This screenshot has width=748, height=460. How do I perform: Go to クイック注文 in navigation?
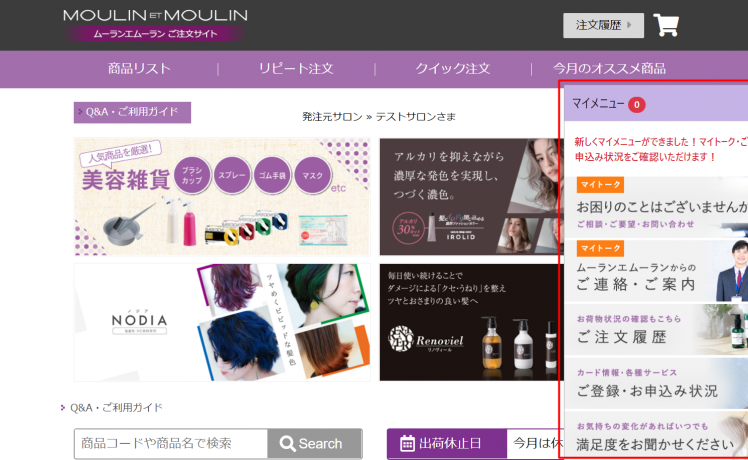pyautogui.click(x=452, y=68)
